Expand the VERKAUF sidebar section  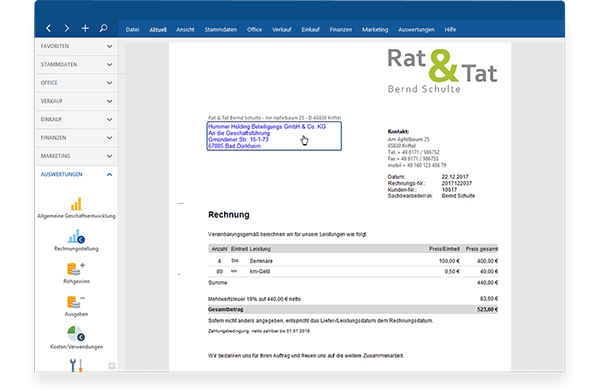[x=77, y=101]
